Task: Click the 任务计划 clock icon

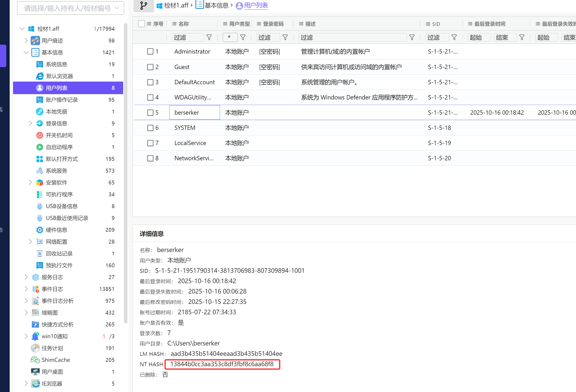Action: coord(35,348)
